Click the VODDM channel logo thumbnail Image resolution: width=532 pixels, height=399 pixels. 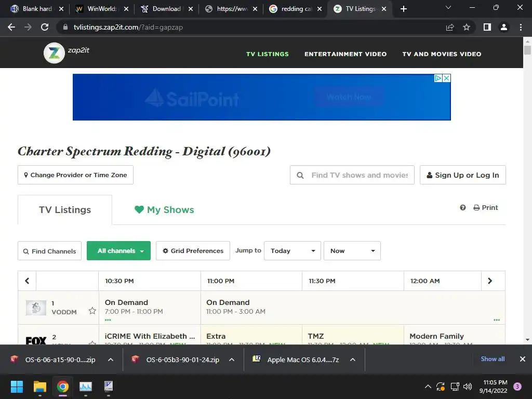[x=36, y=308]
